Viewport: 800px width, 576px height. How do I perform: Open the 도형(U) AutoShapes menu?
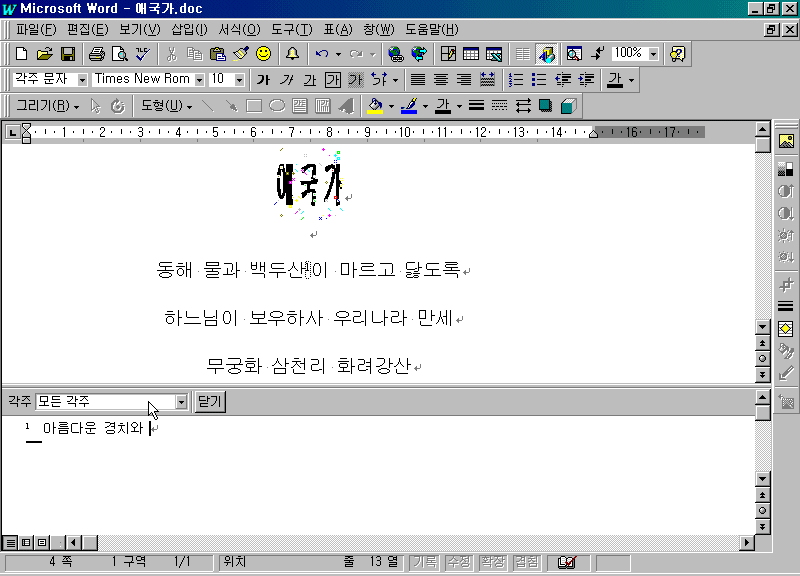tap(167, 106)
